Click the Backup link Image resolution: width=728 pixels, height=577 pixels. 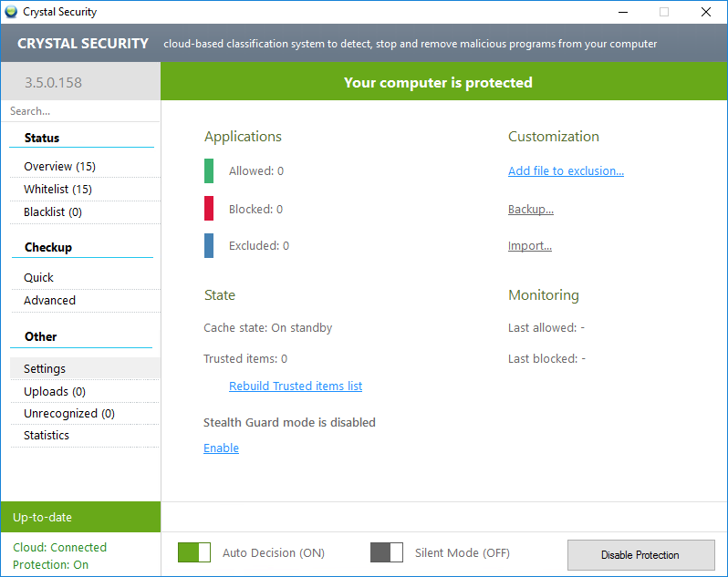[x=531, y=209]
